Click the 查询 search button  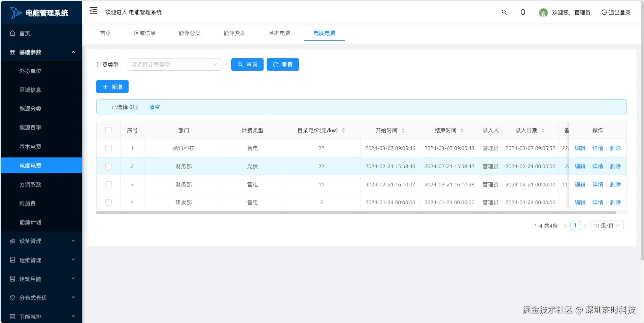coord(247,65)
